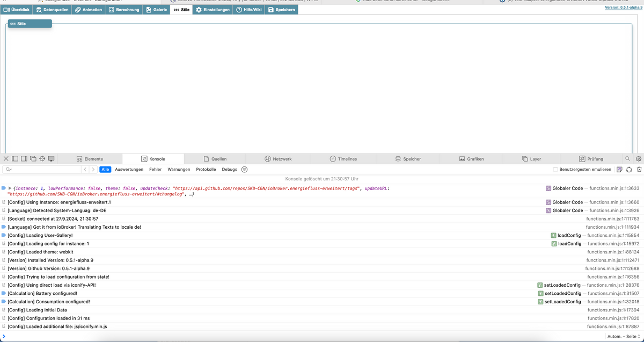Viewport: 644px width, 342px height.
Task: Focus the console filter search field
Action: tap(42, 170)
